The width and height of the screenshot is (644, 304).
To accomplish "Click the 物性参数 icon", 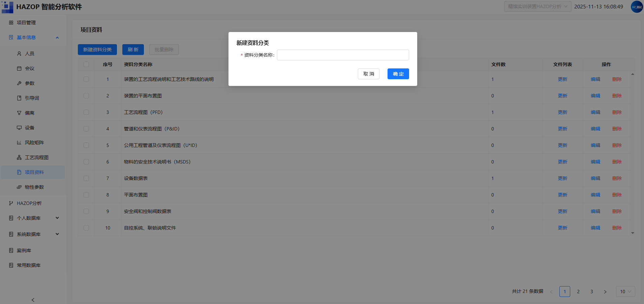I will pyautogui.click(x=19, y=187).
